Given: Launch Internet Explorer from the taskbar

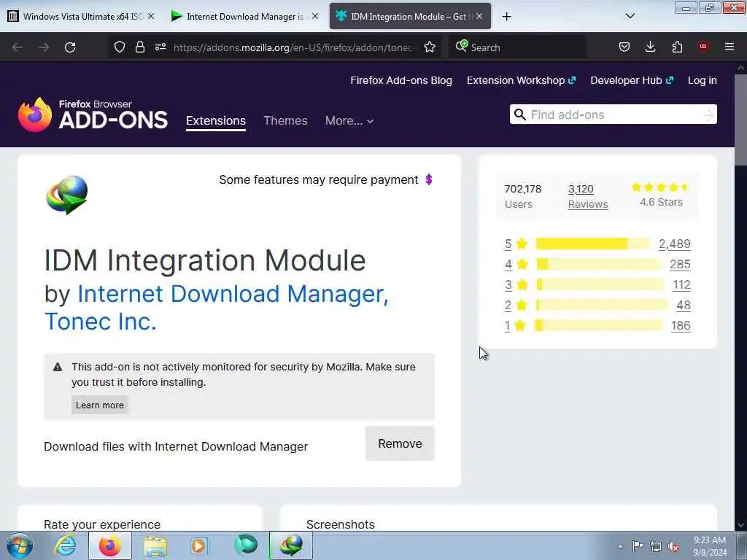Looking at the screenshot, I should pos(65,545).
